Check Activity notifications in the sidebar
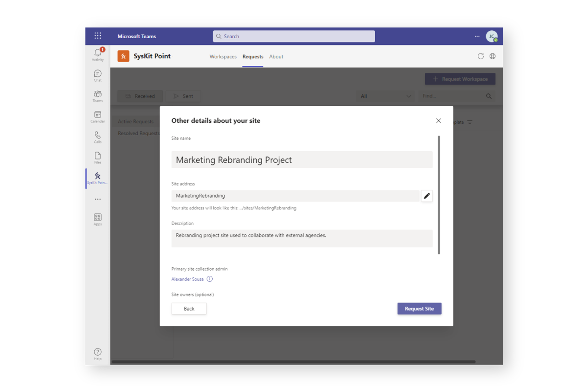Image resolution: width=588 pixels, height=392 pixels. pyautogui.click(x=97, y=54)
